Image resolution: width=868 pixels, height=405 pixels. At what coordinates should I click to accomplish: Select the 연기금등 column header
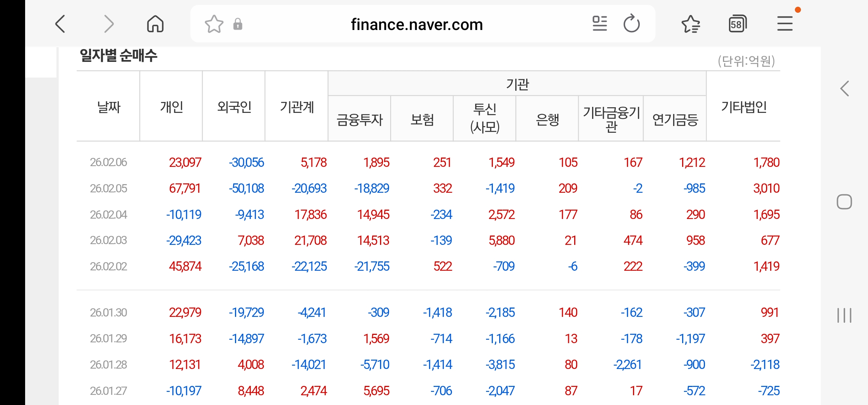[675, 120]
